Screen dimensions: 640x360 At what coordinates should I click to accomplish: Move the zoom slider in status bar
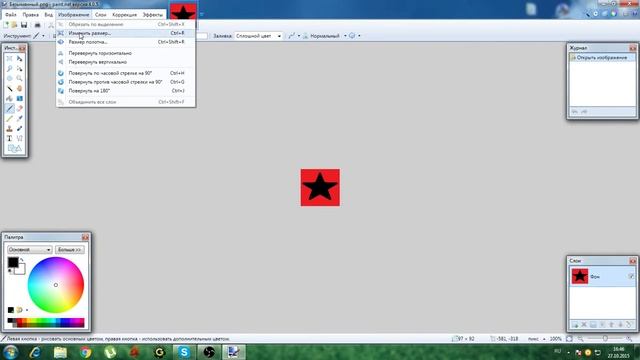coord(605,339)
